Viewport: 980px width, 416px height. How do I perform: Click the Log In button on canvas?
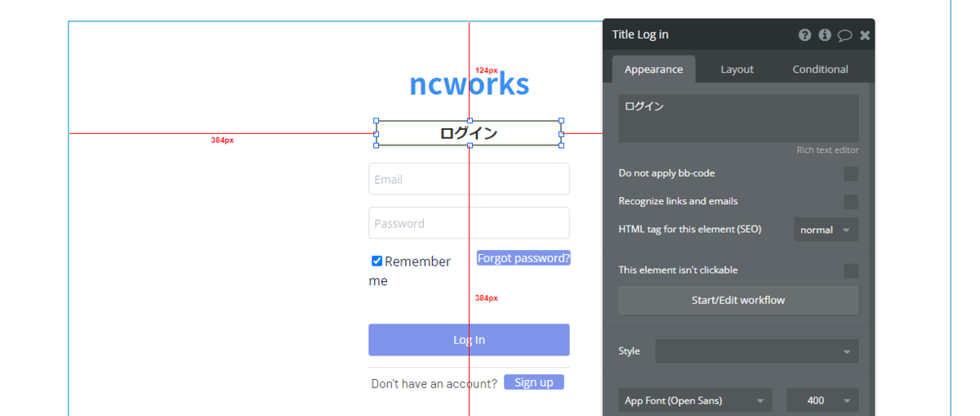point(469,340)
